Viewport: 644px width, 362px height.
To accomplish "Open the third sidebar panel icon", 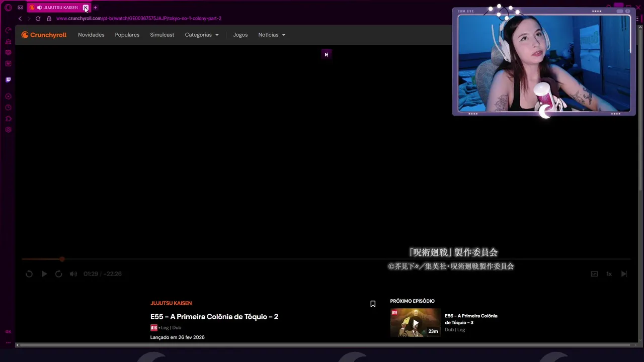I will (8, 52).
